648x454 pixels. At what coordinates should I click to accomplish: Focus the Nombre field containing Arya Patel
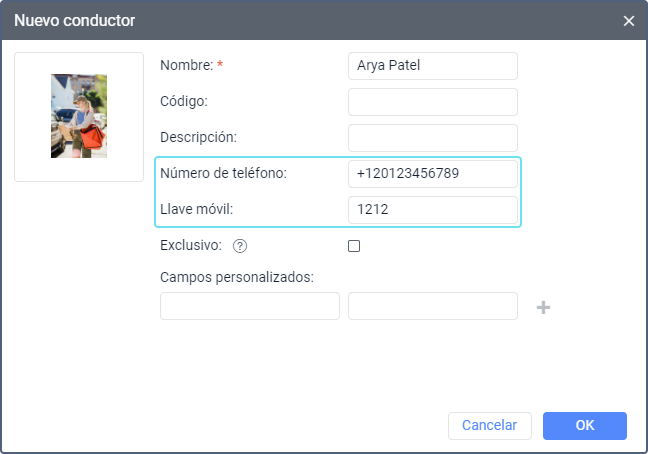(432, 66)
